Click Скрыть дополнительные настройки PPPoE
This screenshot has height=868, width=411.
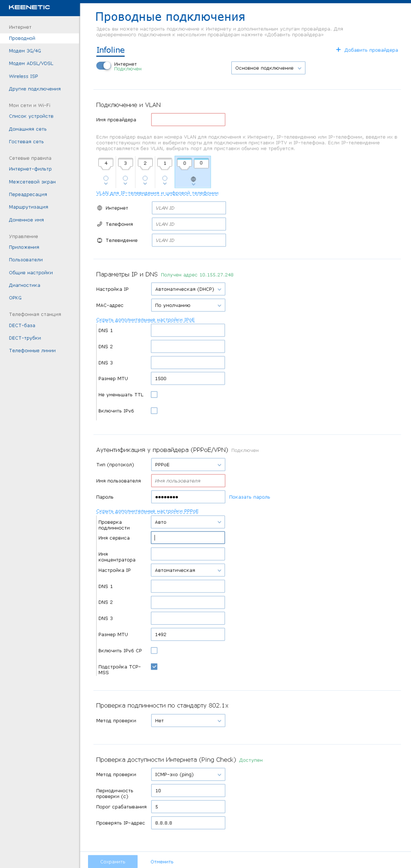147,511
